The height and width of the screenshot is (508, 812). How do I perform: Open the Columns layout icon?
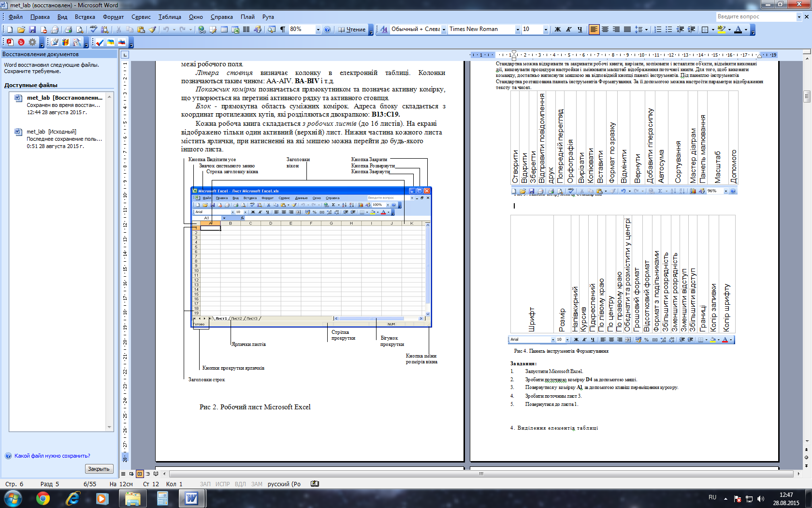click(x=246, y=30)
